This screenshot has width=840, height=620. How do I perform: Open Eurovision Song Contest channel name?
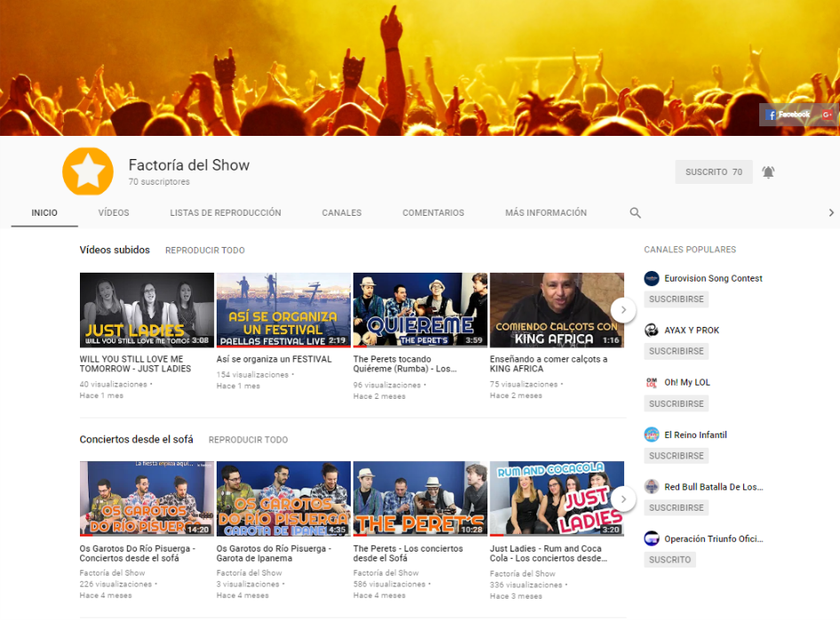(713, 279)
